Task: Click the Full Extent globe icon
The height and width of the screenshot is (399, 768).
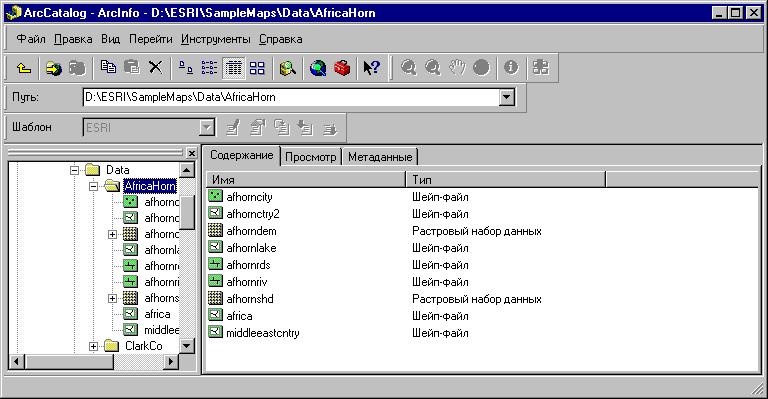Action: coord(481,68)
